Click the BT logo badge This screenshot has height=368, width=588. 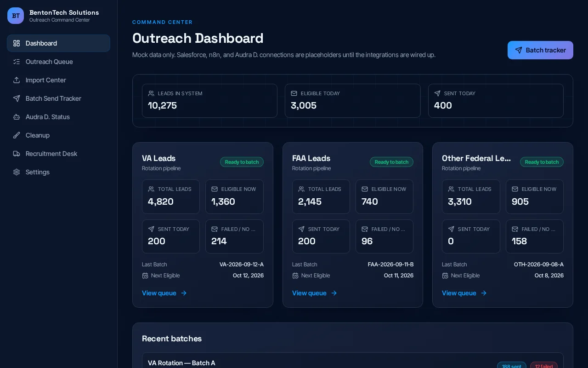point(16,16)
